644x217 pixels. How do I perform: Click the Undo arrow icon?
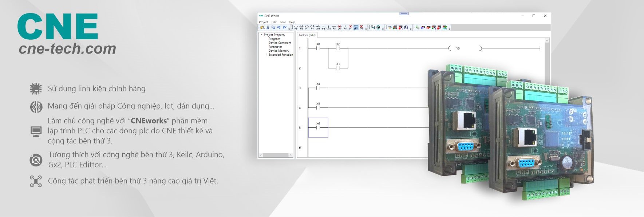tap(279, 27)
